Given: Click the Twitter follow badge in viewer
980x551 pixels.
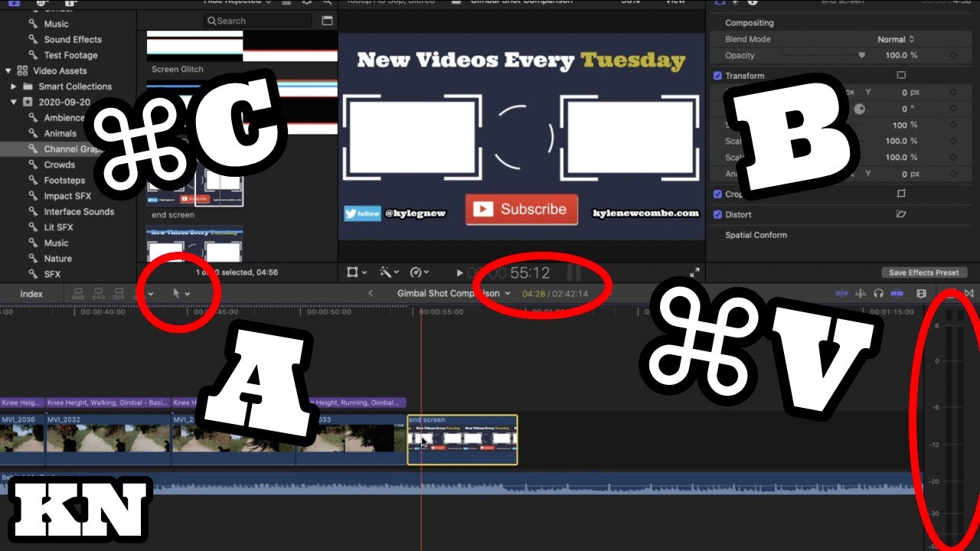Looking at the screenshot, I should point(363,214).
